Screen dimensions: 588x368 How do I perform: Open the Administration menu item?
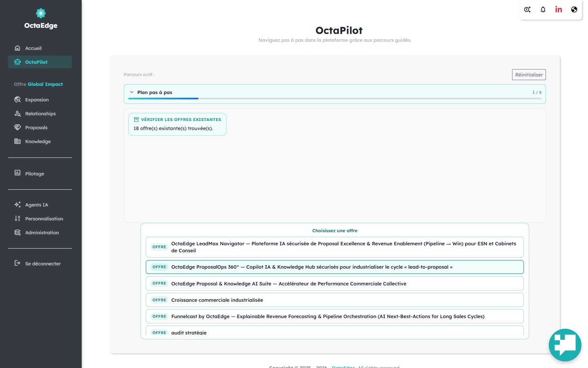[40, 232]
